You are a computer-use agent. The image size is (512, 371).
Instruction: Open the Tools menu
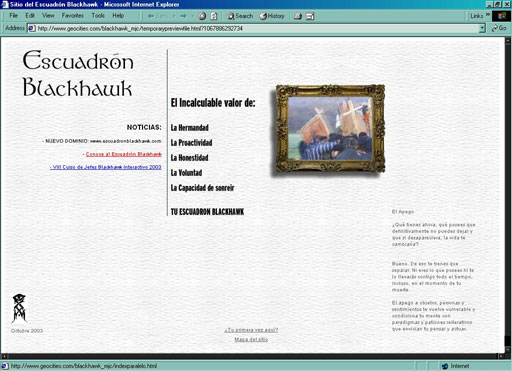tap(98, 15)
